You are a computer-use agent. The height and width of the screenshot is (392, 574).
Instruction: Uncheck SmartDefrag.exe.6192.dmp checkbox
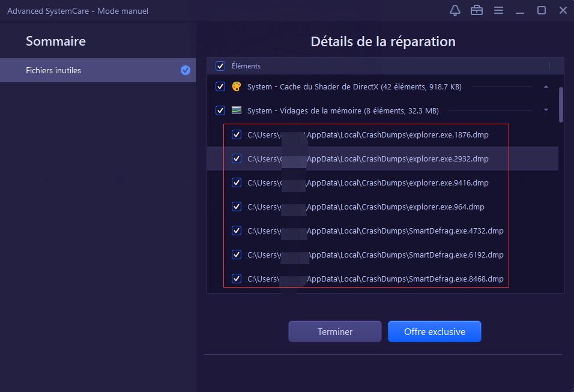point(237,255)
